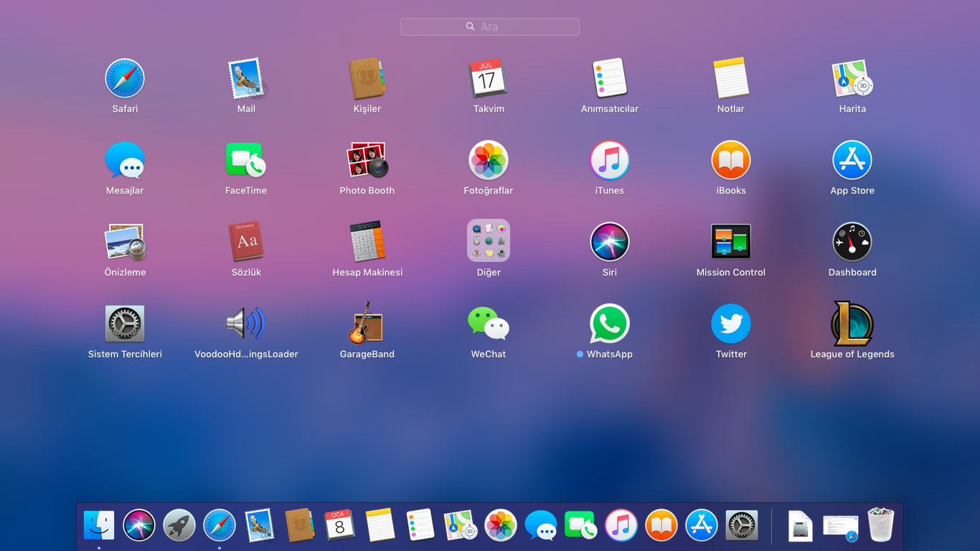Focus the Ara search field
The height and width of the screenshot is (551, 980).
490,27
